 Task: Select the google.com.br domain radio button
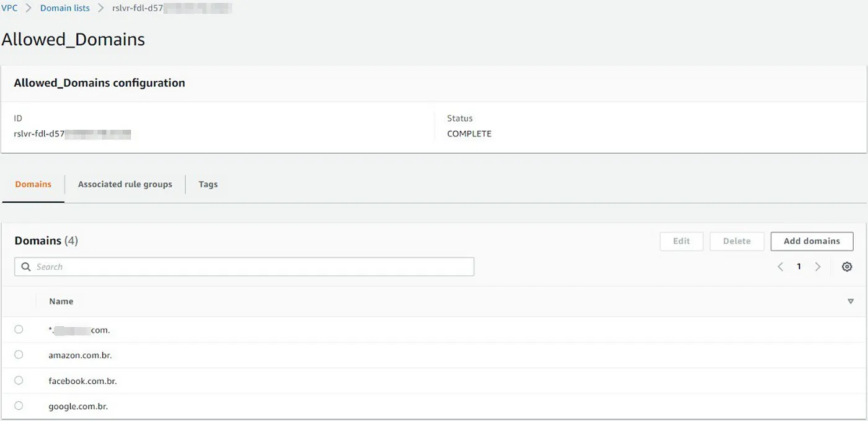pyautogui.click(x=19, y=405)
